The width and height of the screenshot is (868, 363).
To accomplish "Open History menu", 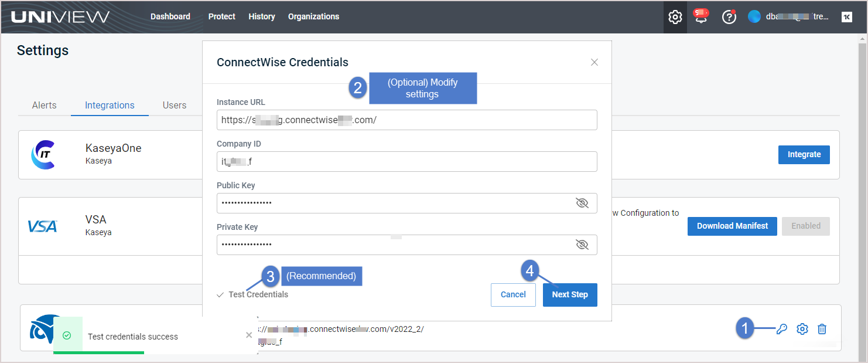I will pos(262,16).
